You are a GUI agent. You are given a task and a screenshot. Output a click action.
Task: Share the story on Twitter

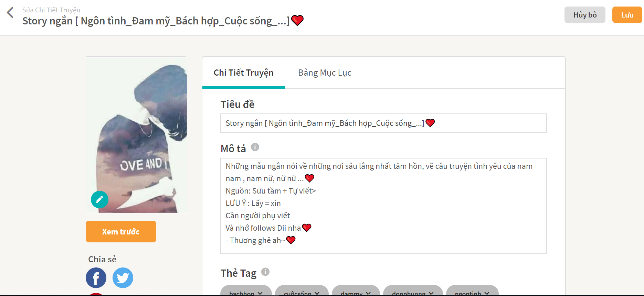point(123,278)
